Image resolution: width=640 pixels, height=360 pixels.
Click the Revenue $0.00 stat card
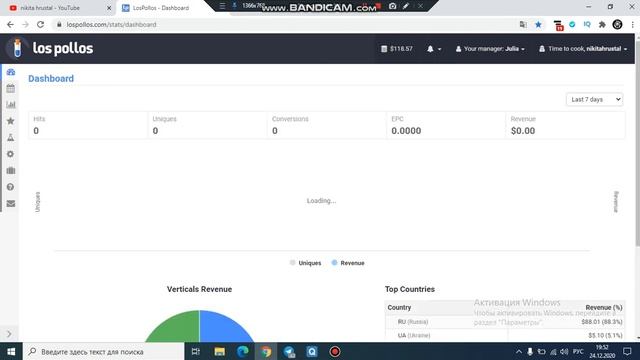(x=565, y=125)
